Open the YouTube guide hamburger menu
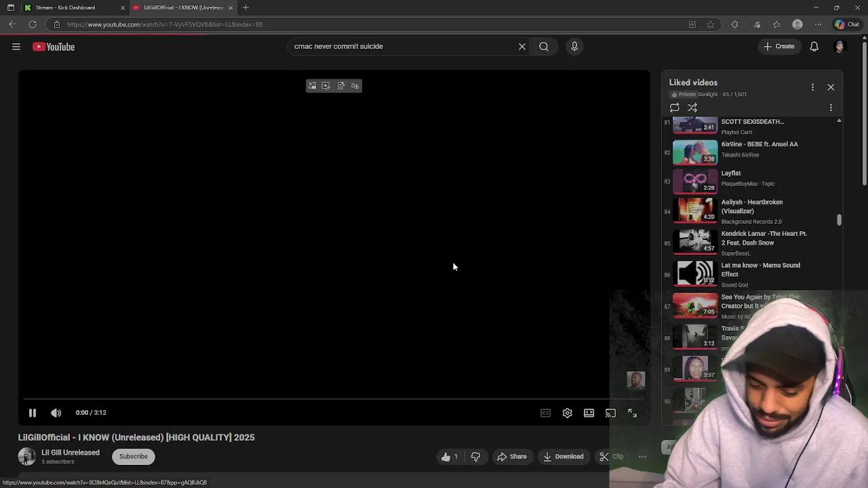Image resolution: width=868 pixels, height=488 pixels. tap(16, 47)
